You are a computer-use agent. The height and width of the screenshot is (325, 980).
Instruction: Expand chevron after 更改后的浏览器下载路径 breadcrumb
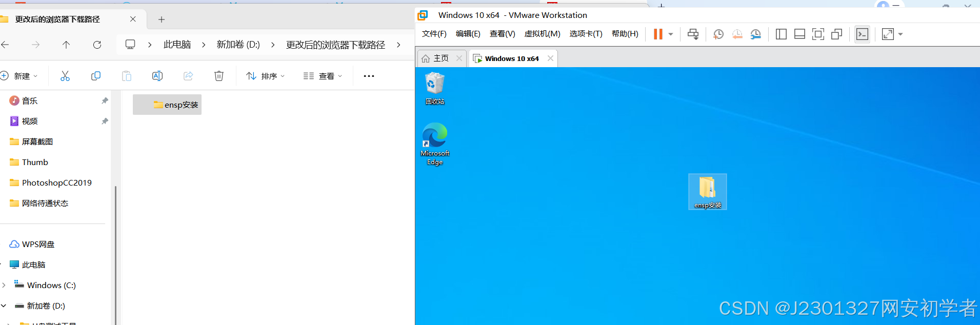pos(398,45)
